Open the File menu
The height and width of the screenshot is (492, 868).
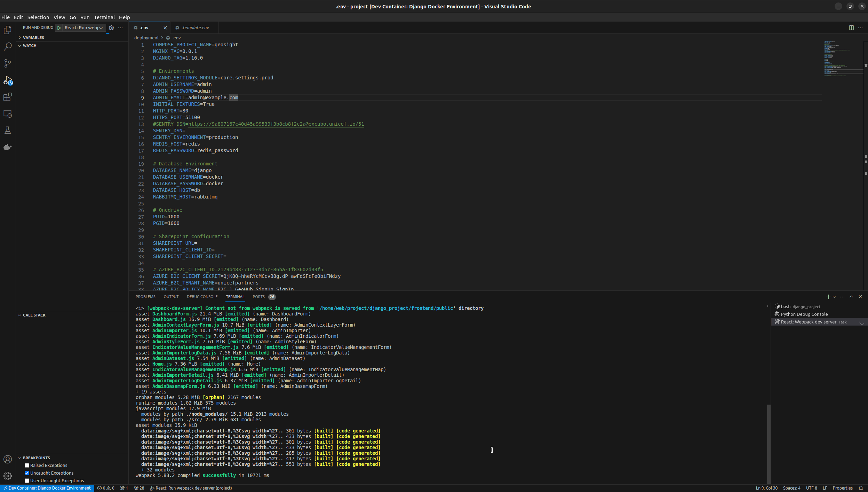point(6,17)
